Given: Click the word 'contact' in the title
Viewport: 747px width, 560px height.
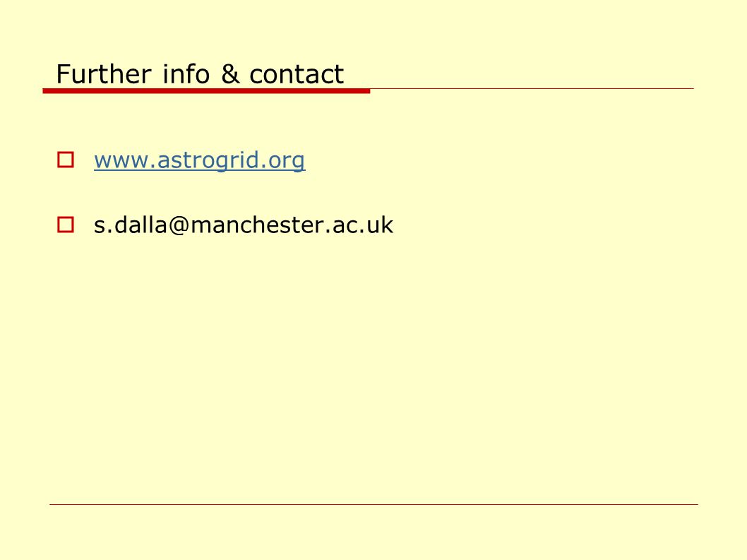Looking at the screenshot, I should 297,75.
